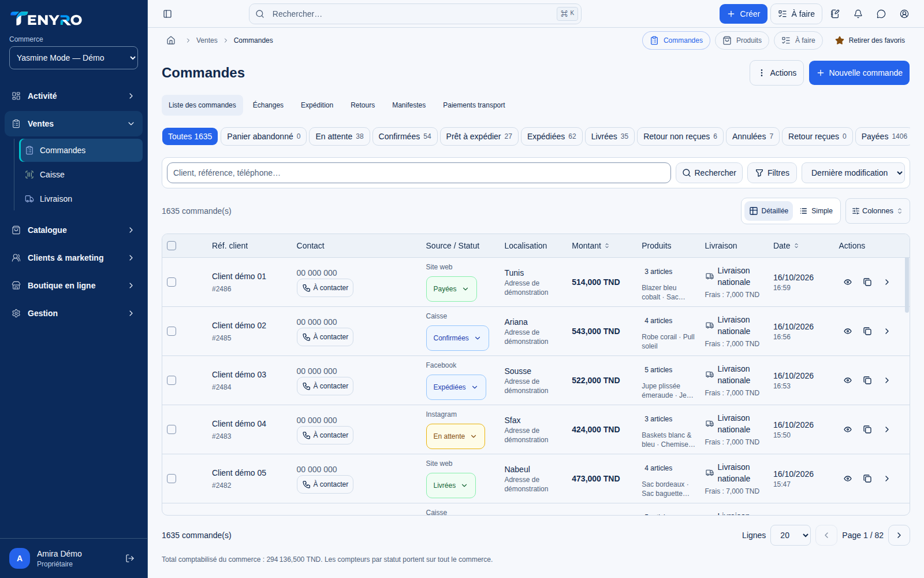Viewport: 924px width, 578px height.
Task: Filter by En attente status
Action: click(340, 136)
